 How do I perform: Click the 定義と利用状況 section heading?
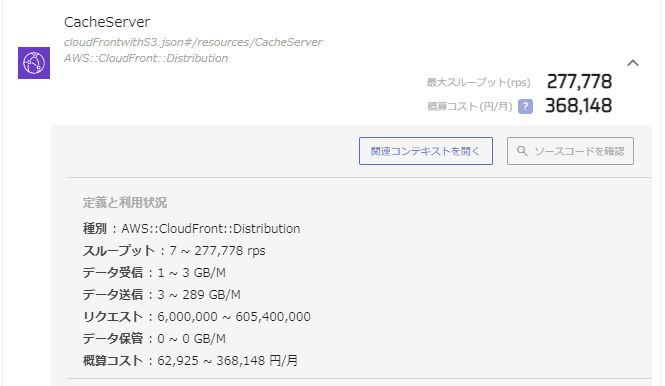pyautogui.click(x=125, y=203)
